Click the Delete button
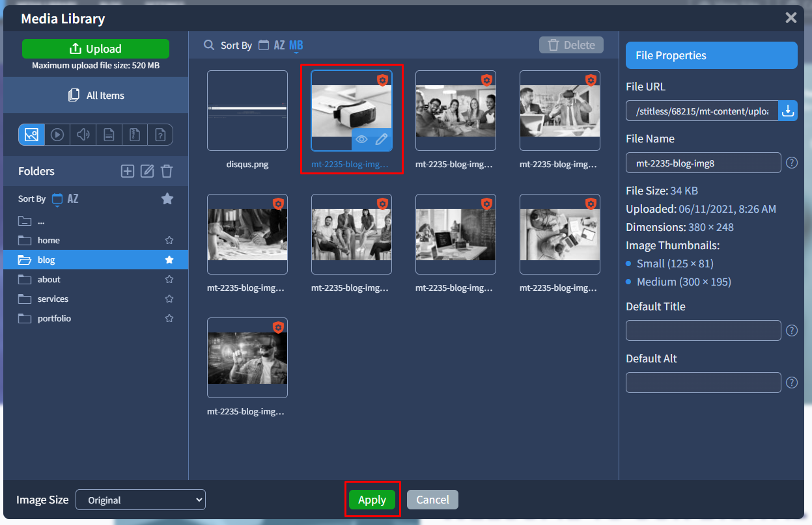Image resolution: width=812 pixels, height=525 pixels. 571,45
